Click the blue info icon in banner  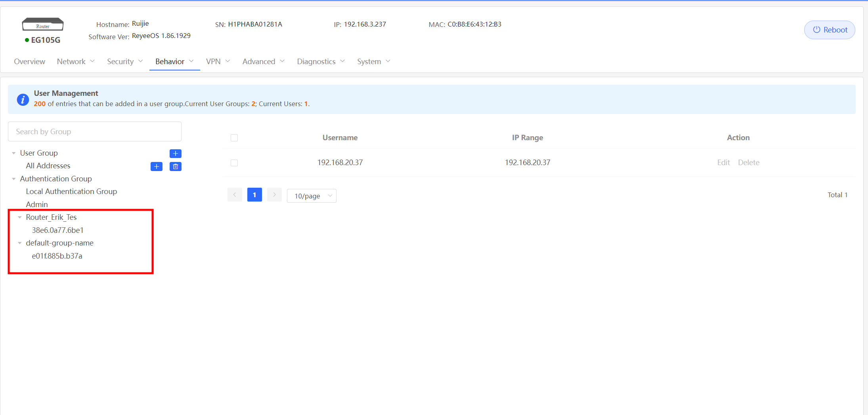pos(23,99)
